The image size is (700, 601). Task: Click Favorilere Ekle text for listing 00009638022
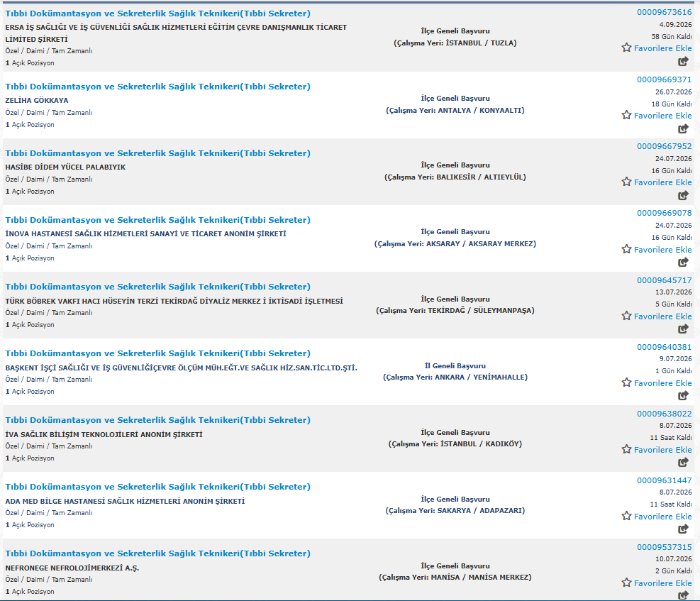(x=663, y=450)
